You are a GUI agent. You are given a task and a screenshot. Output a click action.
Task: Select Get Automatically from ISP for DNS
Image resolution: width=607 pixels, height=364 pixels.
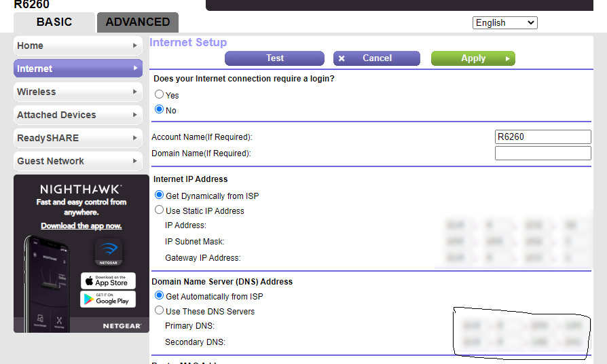(159, 295)
